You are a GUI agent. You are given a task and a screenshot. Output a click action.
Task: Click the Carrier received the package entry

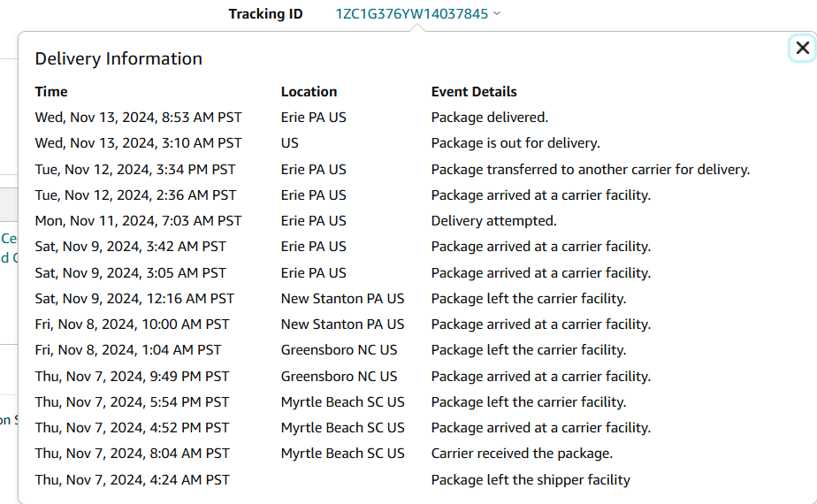(x=522, y=454)
